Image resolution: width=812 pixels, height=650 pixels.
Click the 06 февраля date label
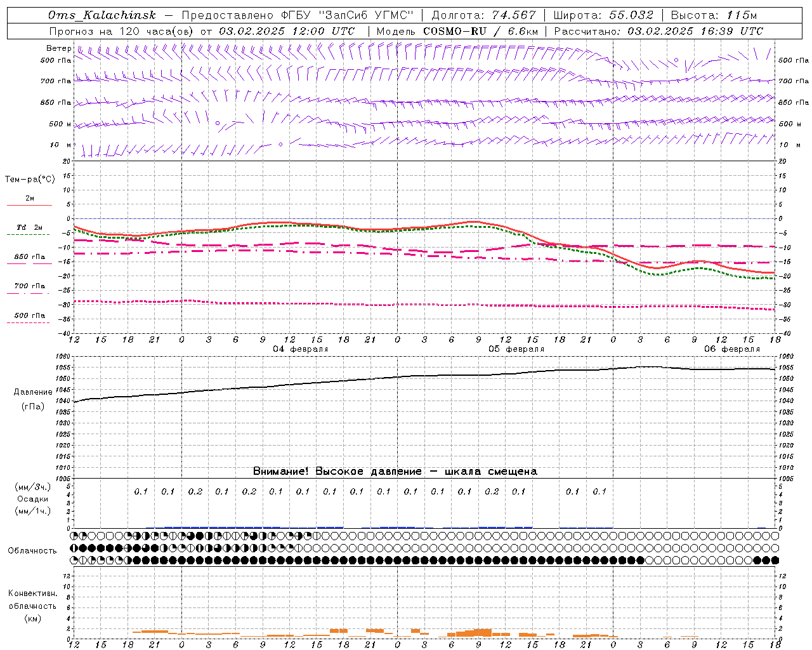732,349
